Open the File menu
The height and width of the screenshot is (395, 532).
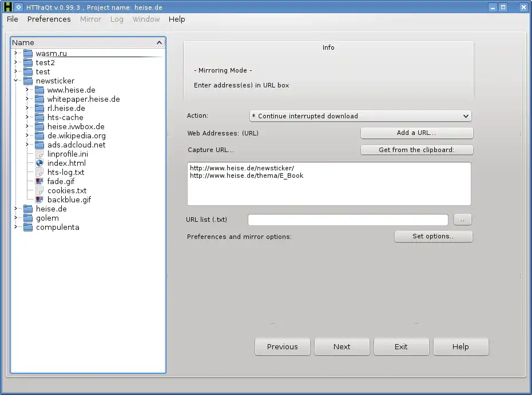(12, 19)
